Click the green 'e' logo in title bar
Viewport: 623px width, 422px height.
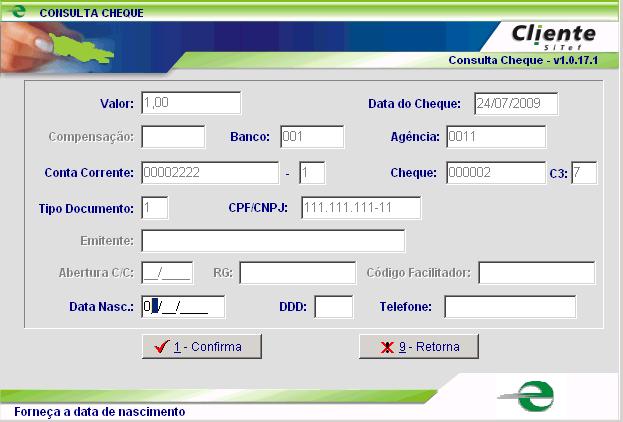(16, 12)
